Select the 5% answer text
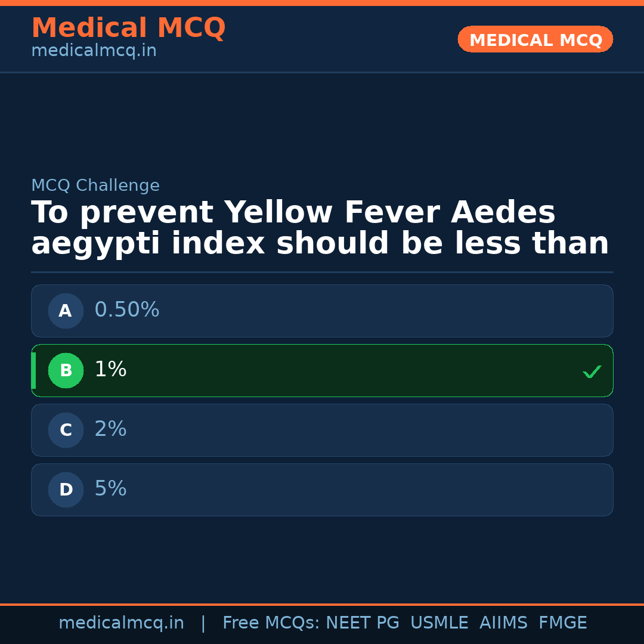Viewport: 644px width, 644px height. 111,489
